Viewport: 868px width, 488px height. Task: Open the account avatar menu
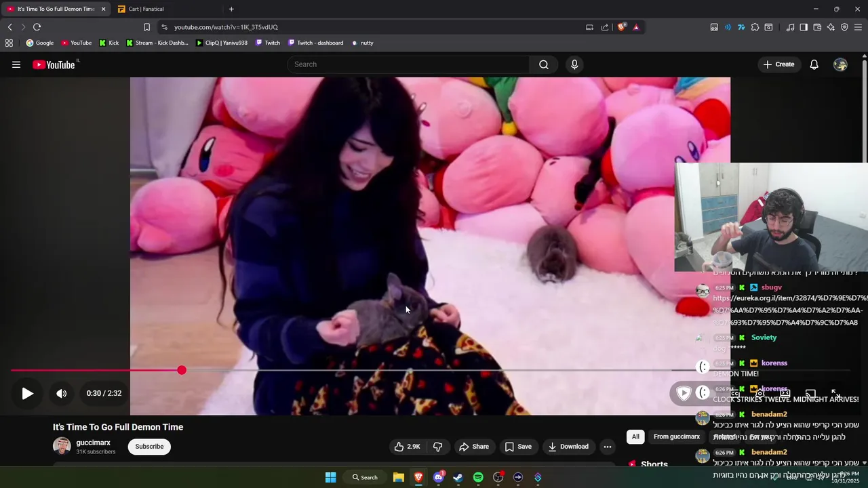pos(840,64)
